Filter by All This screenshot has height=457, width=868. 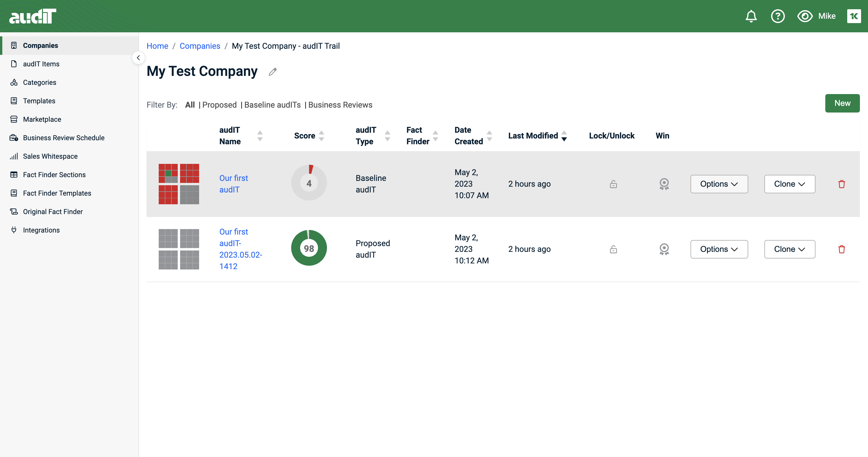click(x=190, y=105)
